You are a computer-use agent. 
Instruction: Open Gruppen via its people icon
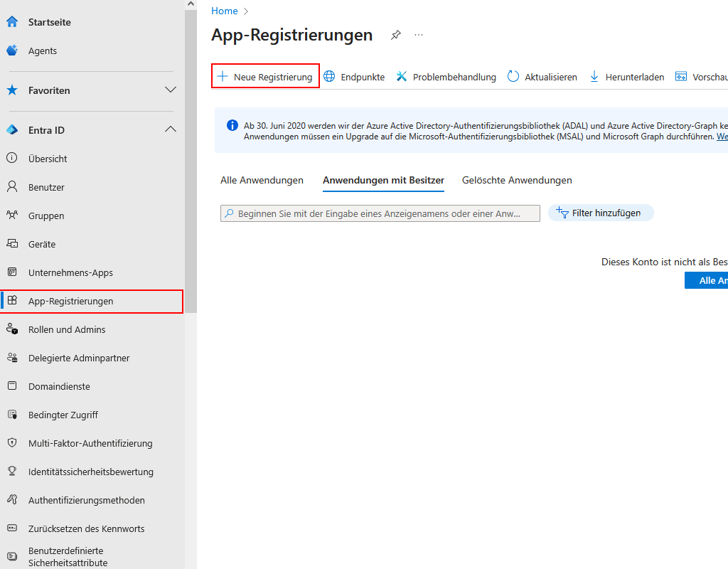click(x=12, y=216)
